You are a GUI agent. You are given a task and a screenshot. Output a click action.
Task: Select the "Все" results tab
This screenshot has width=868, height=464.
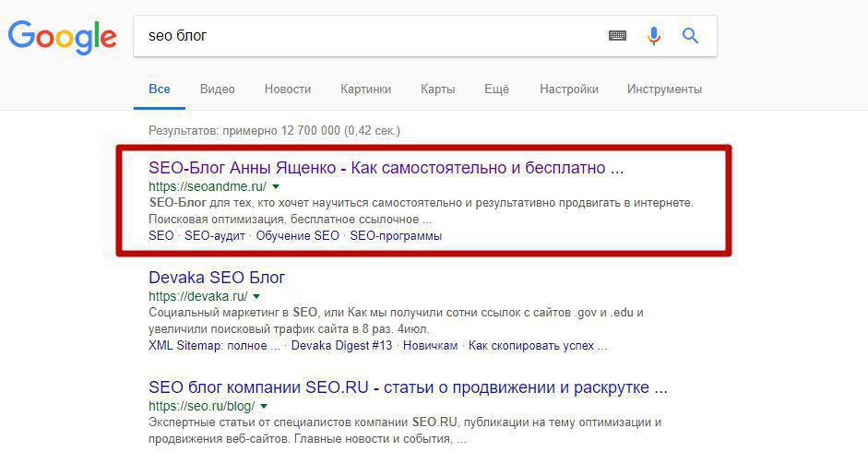[x=160, y=89]
